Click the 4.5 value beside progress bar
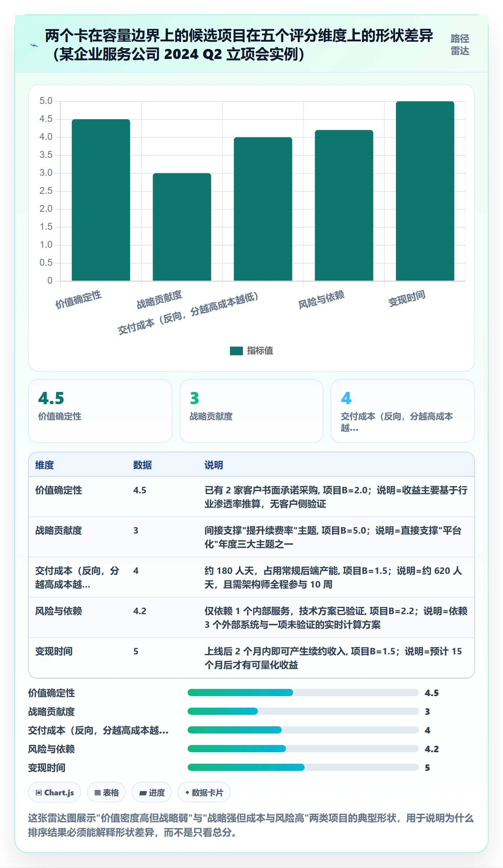The height and width of the screenshot is (868, 503). point(432,693)
